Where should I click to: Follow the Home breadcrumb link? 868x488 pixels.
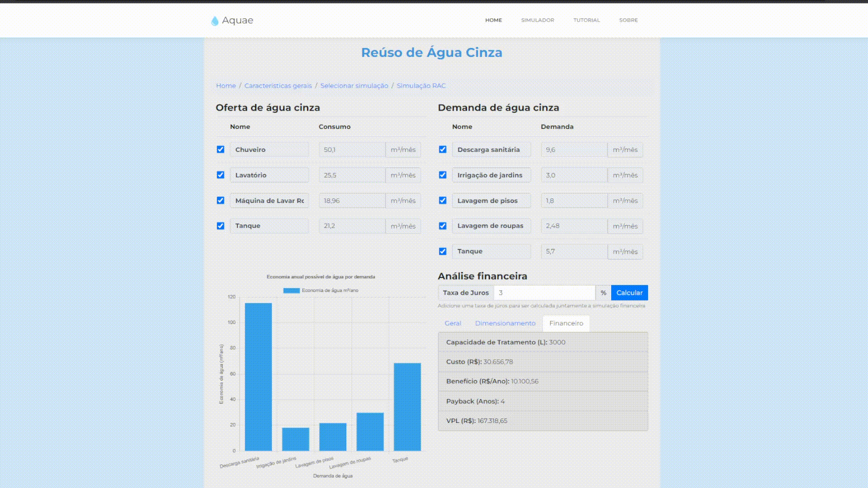(226, 86)
